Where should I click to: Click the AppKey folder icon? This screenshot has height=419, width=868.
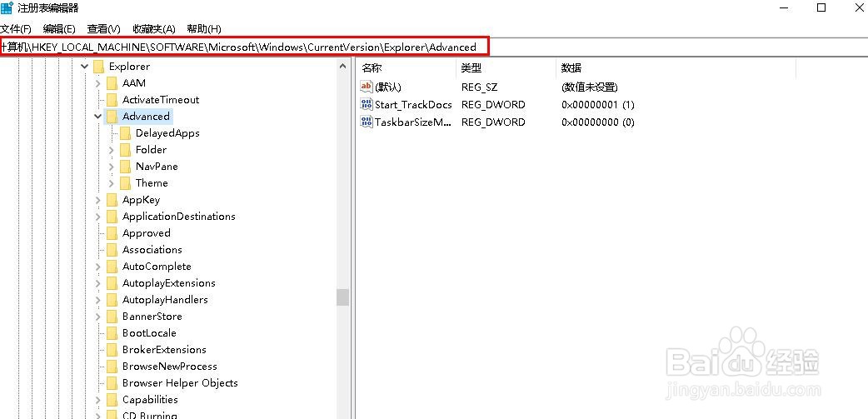[112, 200]
